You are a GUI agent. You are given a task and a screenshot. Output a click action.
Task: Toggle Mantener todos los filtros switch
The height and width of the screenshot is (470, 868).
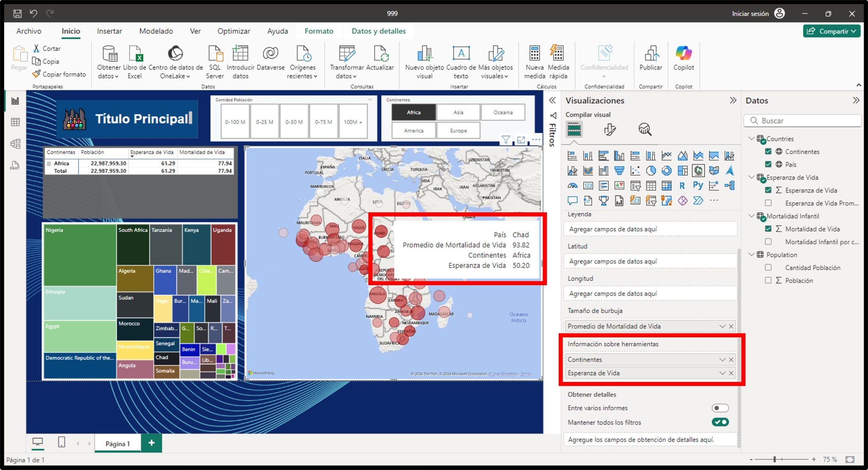click(x=720, y=422)
